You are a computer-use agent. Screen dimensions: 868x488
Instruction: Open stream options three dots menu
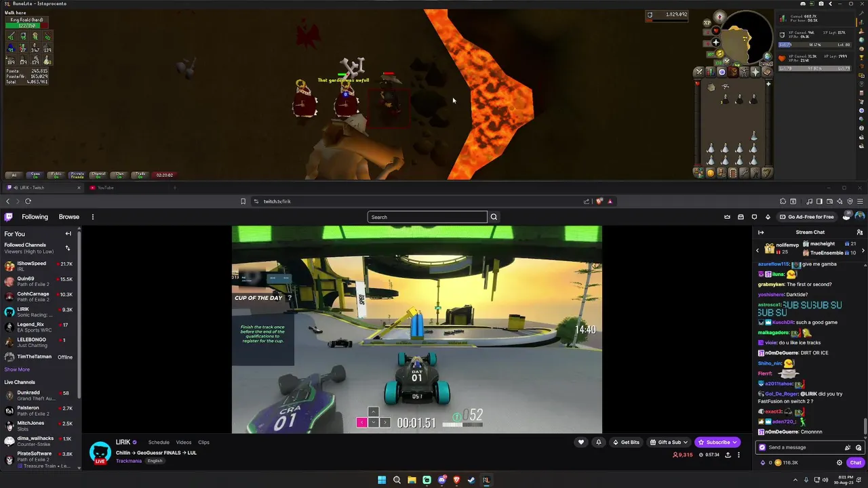pos(738,455)
